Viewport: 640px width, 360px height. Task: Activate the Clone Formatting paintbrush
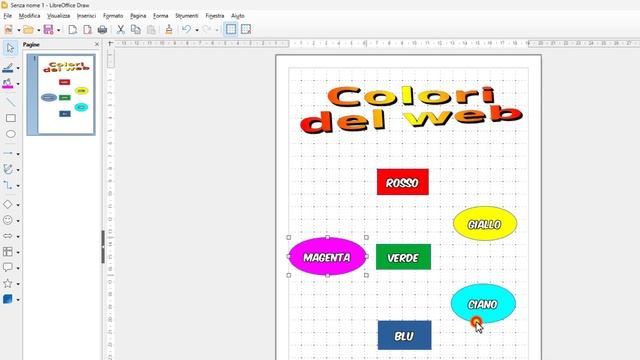pyautogui.click(x=169, y=29)
